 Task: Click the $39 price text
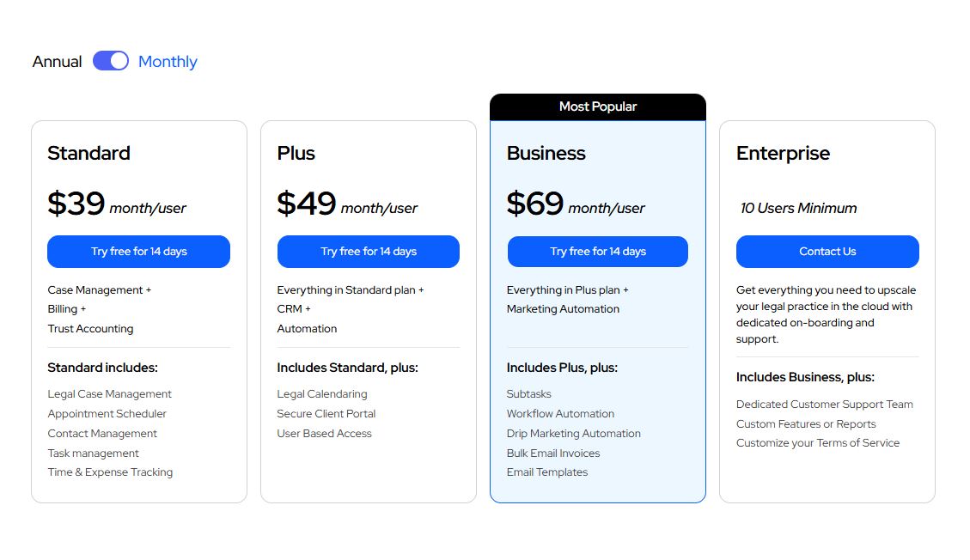74,204
